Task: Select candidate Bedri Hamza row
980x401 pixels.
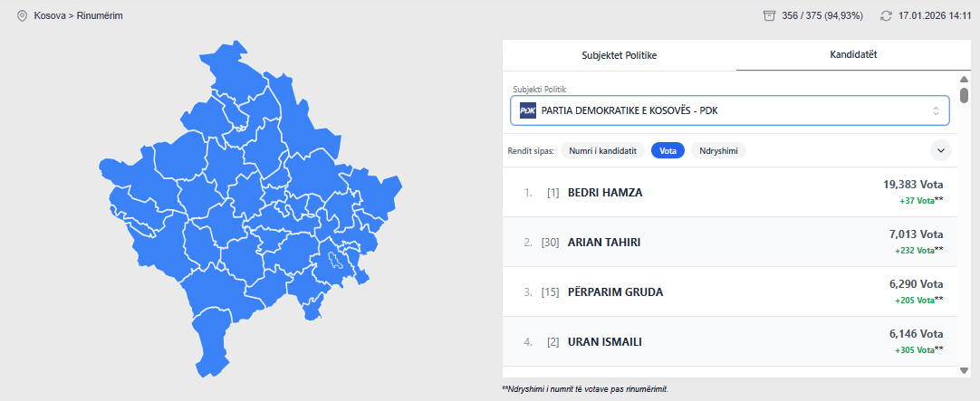Action: (730, 192)
